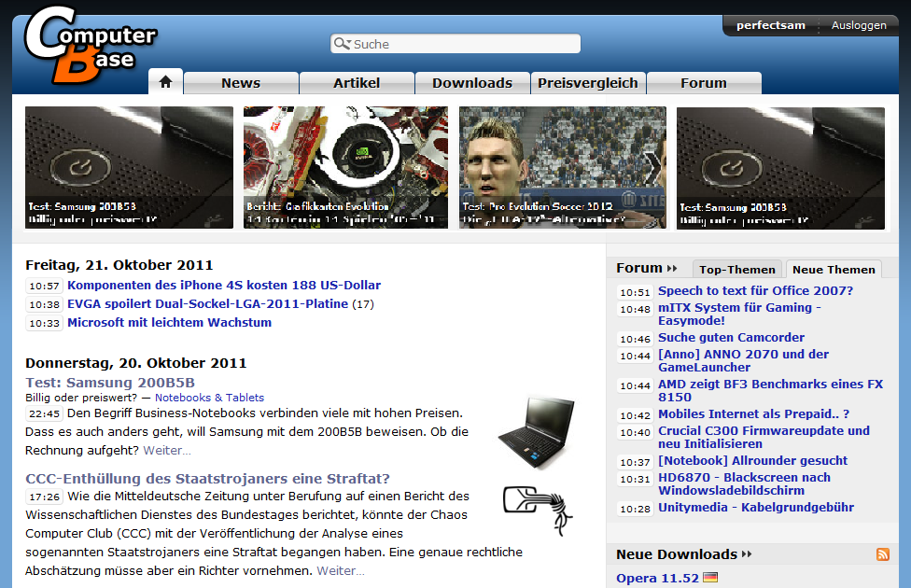Screen dimensions: 911x588
Task: Open first Samsung 200B5B teaser thumbnail
Action: click(x=129, y=167)
